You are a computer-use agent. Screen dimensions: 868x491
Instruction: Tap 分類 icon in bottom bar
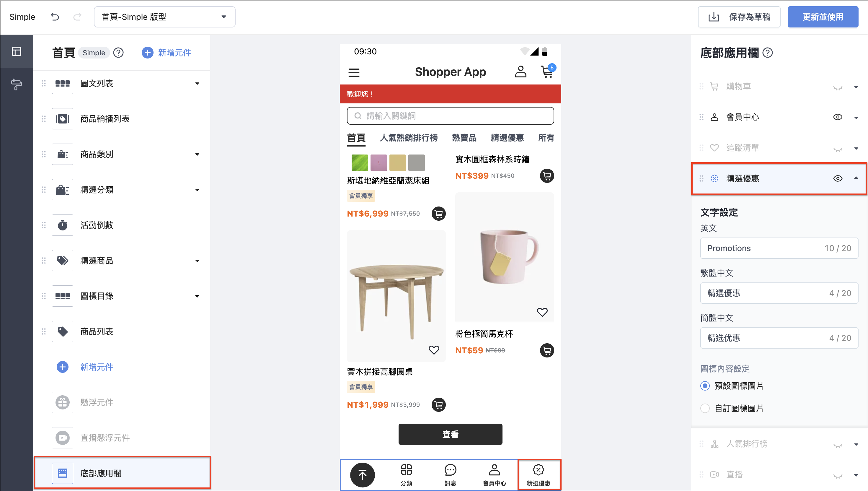point(406,470)
